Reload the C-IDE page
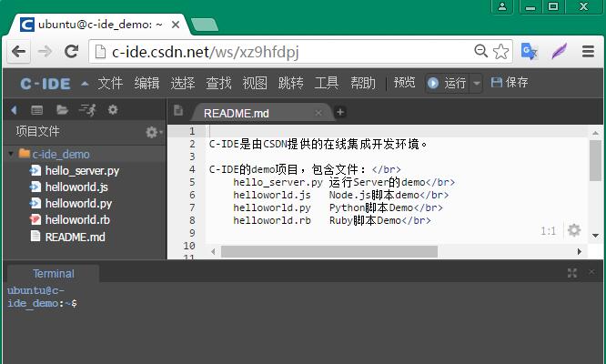Screen dimensions: 606x364 [72, 51]
